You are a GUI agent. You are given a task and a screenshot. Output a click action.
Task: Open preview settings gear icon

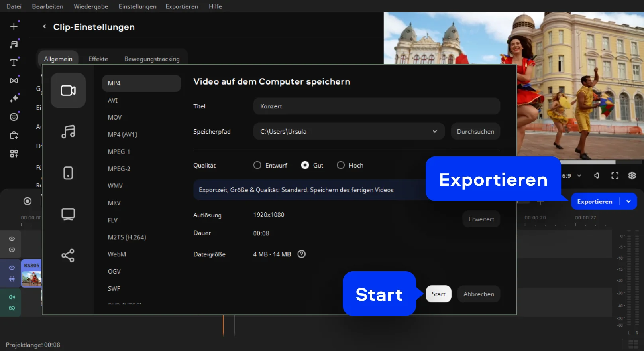[x=632, y=175]
